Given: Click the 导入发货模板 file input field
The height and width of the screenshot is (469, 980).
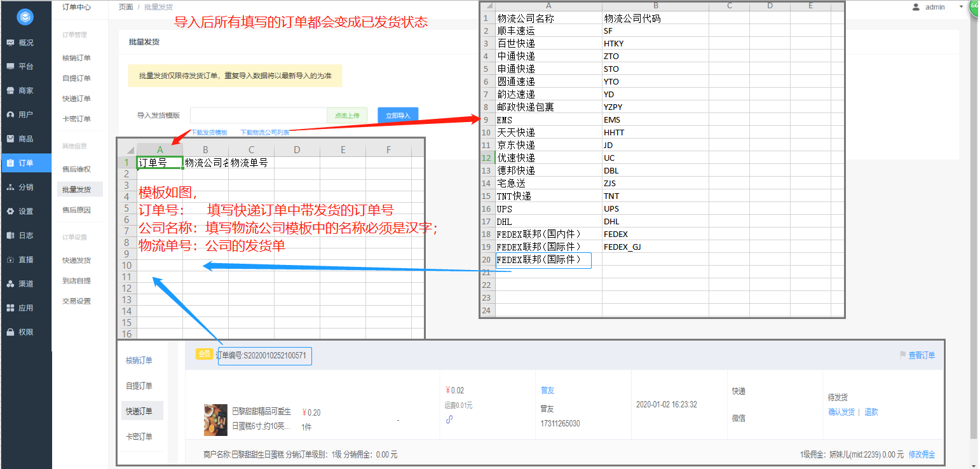Looking at the screenshot, I should pyautogui.click(x=259, y=115).
